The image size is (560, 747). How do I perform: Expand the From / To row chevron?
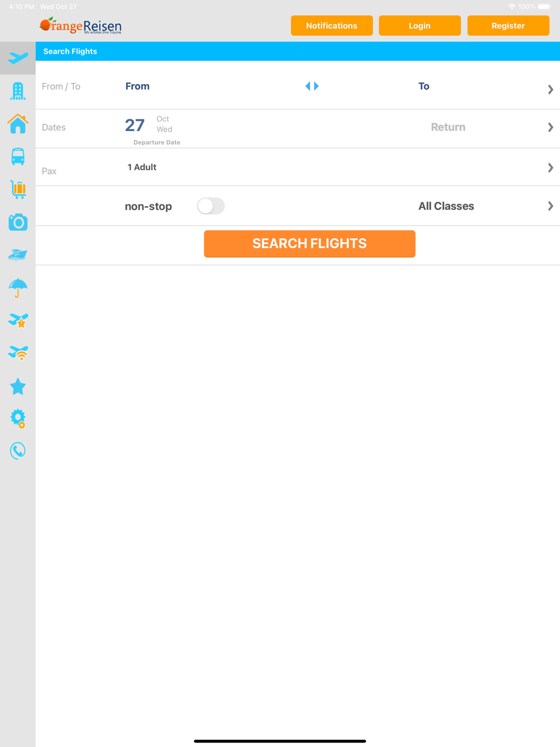pyautogui.click(x=550, y=90)
